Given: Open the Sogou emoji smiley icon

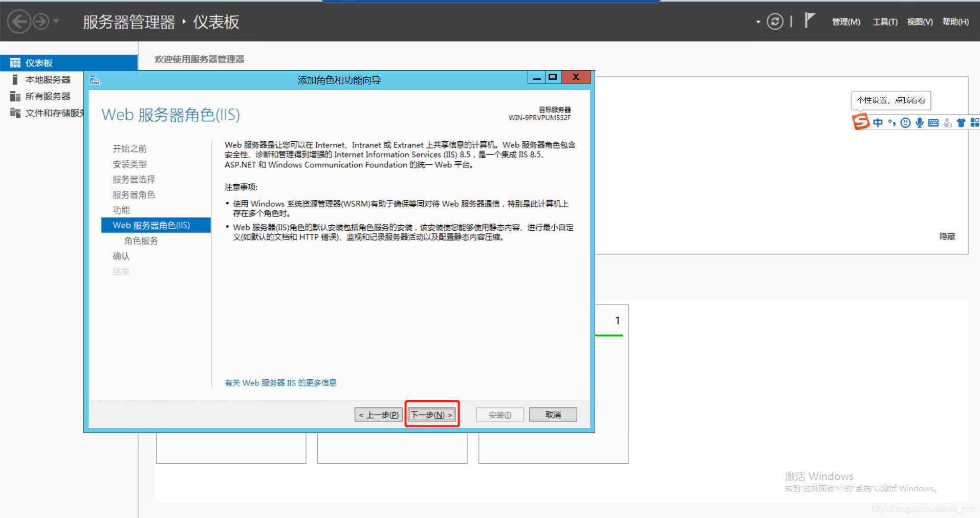Looking at the screenshot, I should click(906, 122).
